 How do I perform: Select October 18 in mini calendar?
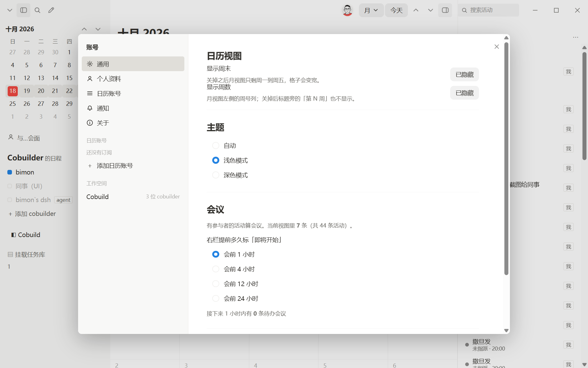13,91
